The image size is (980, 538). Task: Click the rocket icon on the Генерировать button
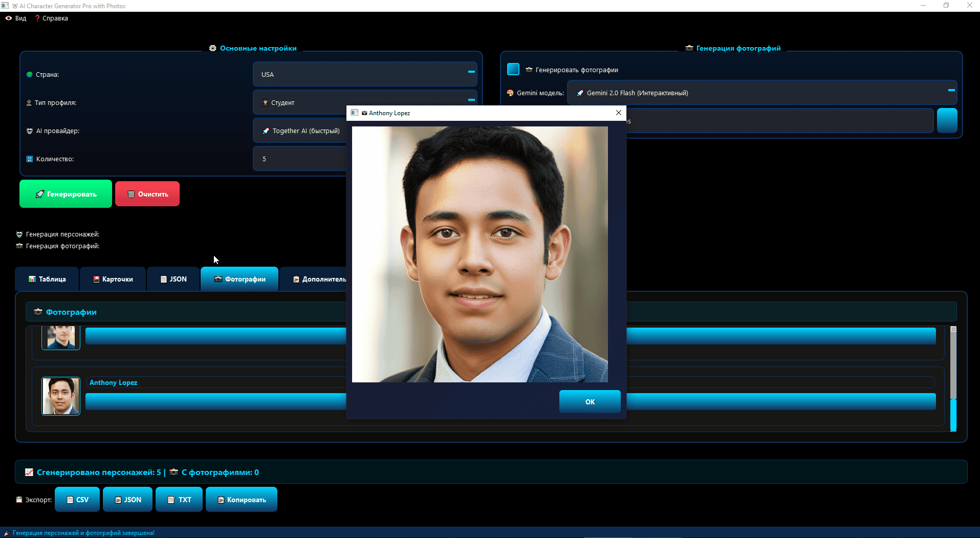point(40,194)
